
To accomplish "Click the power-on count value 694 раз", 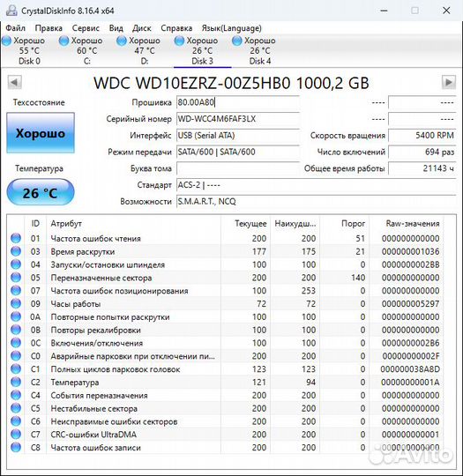I will (x=422, y=152).
